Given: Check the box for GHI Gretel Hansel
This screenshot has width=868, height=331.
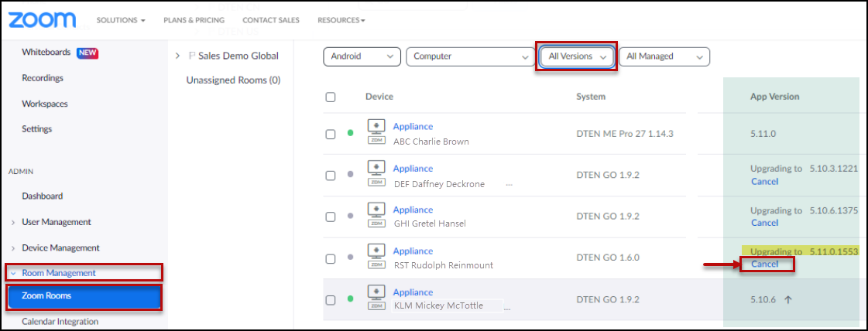Looking at the screenshot, I should (x=331, y=217).
